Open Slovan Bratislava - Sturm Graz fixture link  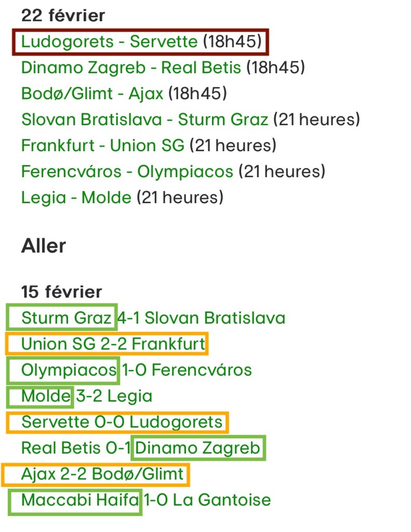point(144,119)
